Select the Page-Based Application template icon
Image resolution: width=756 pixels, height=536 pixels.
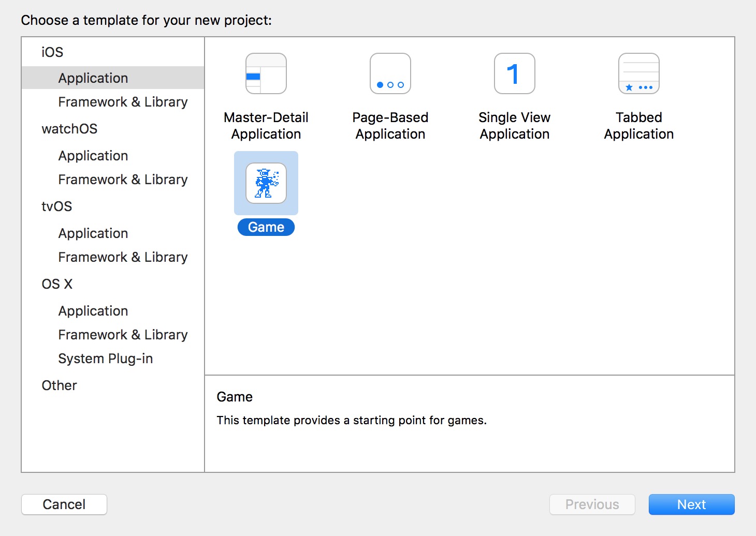pyautogui.click(x=390, y=73)
